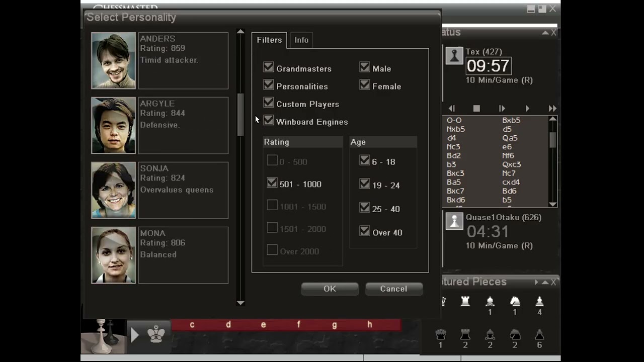Close the Captured Pieces panel
Image resolution: width=644 pixels, height=362 pixels.
554,282
